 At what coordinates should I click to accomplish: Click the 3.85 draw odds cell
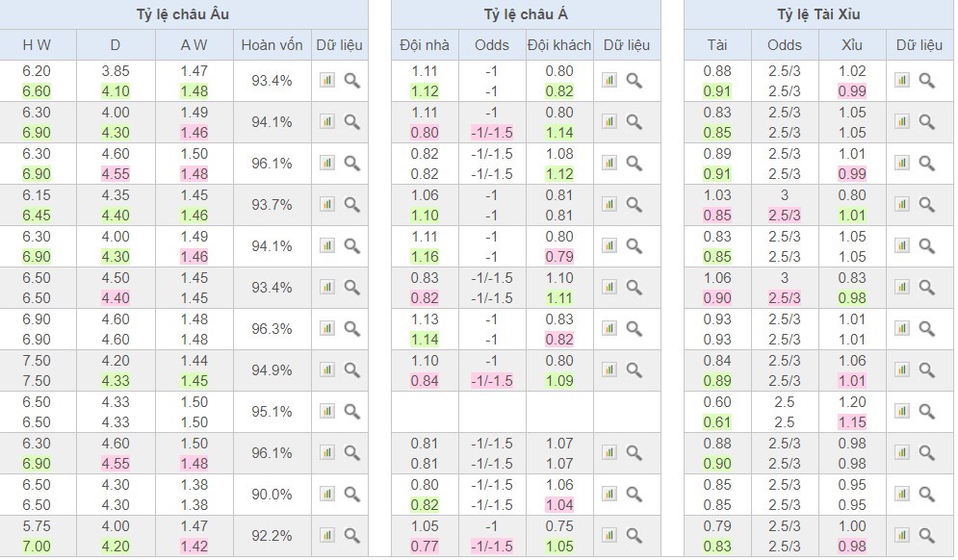pyautogui.click(x=116, y=71)
